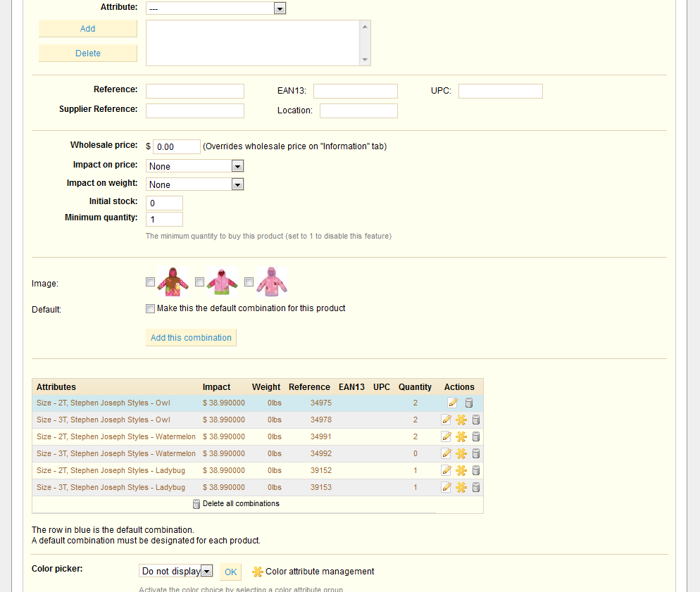
Task: Click the Delete attribute button
Action: [x=88, y=53]
